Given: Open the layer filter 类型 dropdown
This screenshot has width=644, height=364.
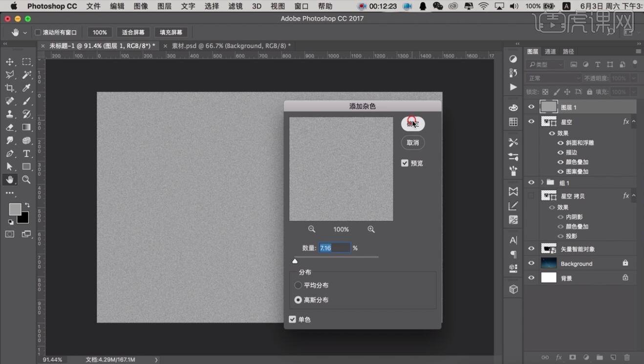Looking at the screenshot, I should pos(545,65).
